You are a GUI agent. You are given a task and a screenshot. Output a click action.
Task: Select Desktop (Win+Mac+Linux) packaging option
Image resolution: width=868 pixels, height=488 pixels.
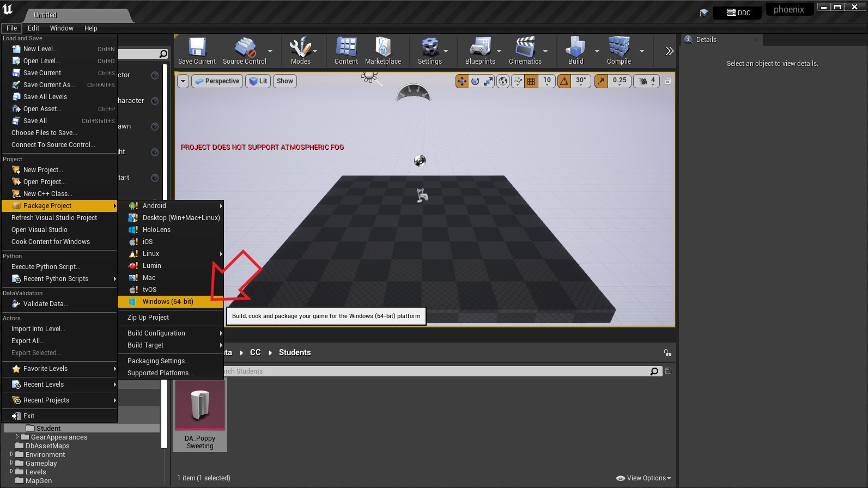pos(171,218)
